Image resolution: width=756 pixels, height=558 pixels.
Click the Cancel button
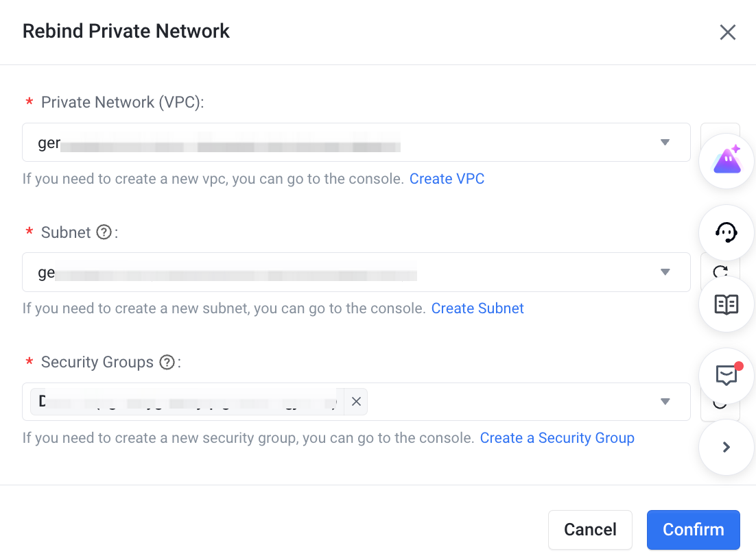click(590, 530)
